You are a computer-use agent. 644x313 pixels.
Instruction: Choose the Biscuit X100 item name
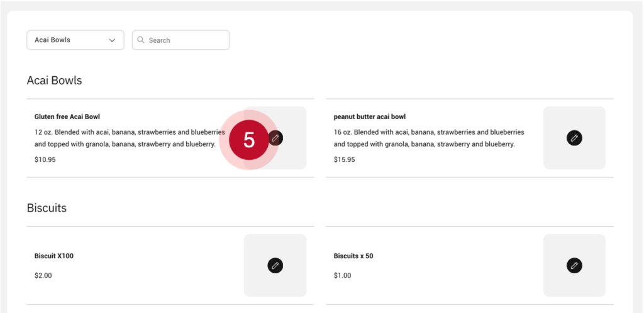pyautogui.click(x=54, y=256)
